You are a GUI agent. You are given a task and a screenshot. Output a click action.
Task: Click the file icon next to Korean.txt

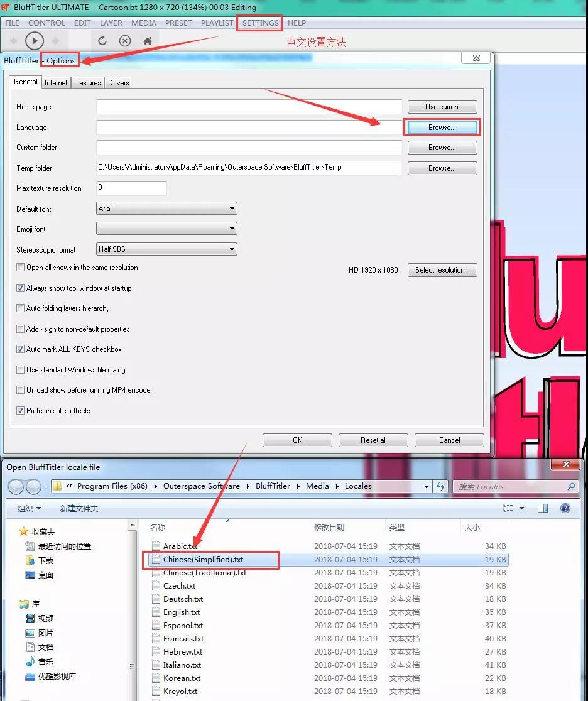click(x=156, y=678)
